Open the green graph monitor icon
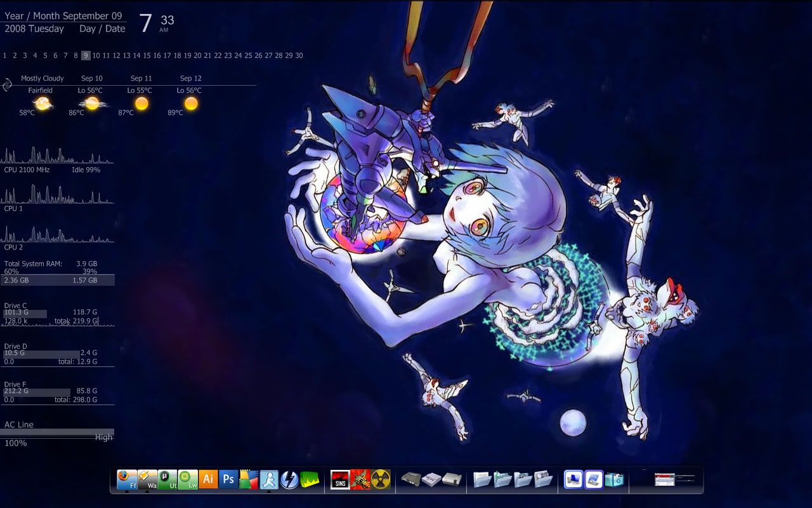Image resolution: width=812 pixels, height=508 pixels. pos(310,479)
